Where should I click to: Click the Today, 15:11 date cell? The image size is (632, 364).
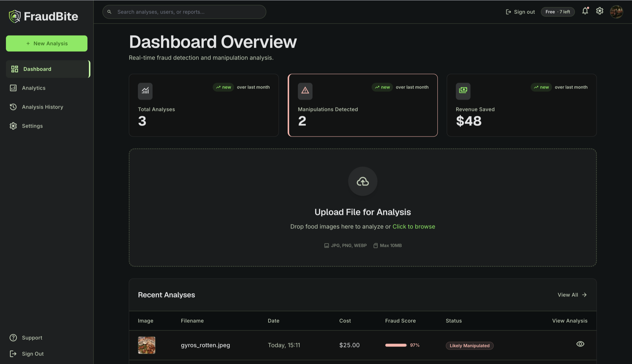click(x=284, y=345)
